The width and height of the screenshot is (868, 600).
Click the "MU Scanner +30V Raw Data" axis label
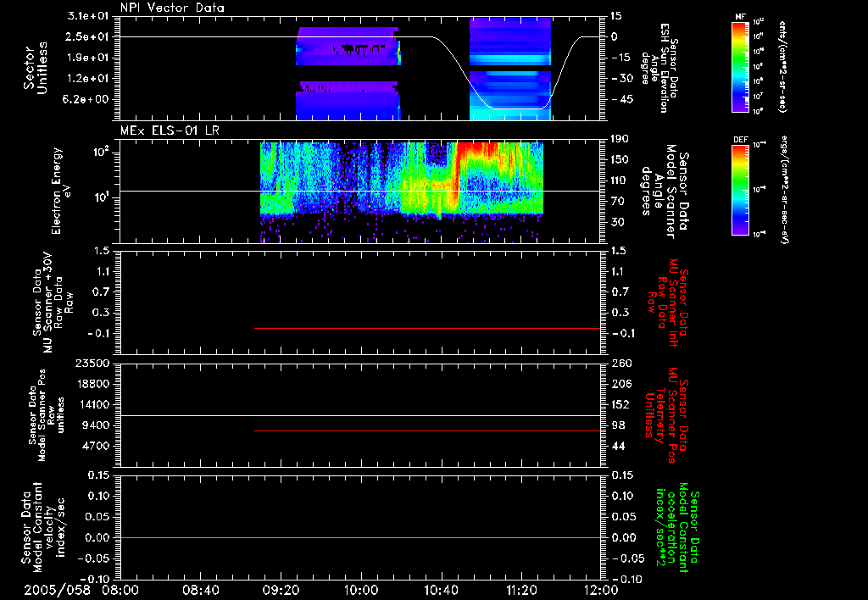(x=53, y=303)
